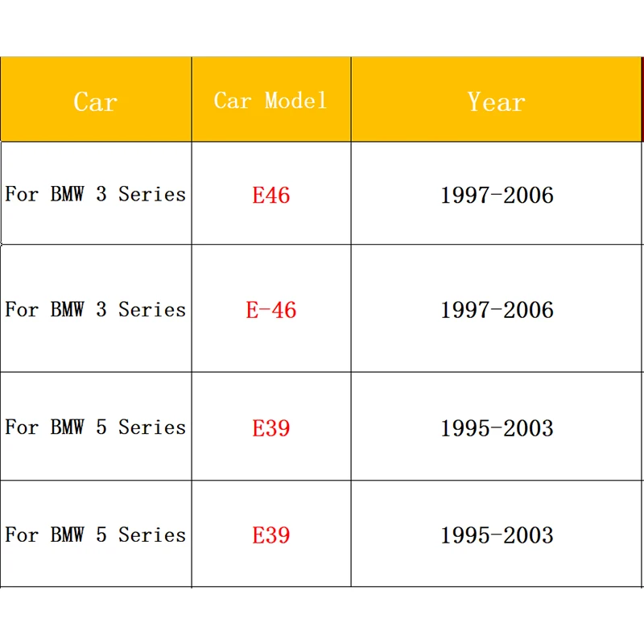The image size is (644, 644).
Task: Select the red E46 model cell
Action: [x=270, y=195]
